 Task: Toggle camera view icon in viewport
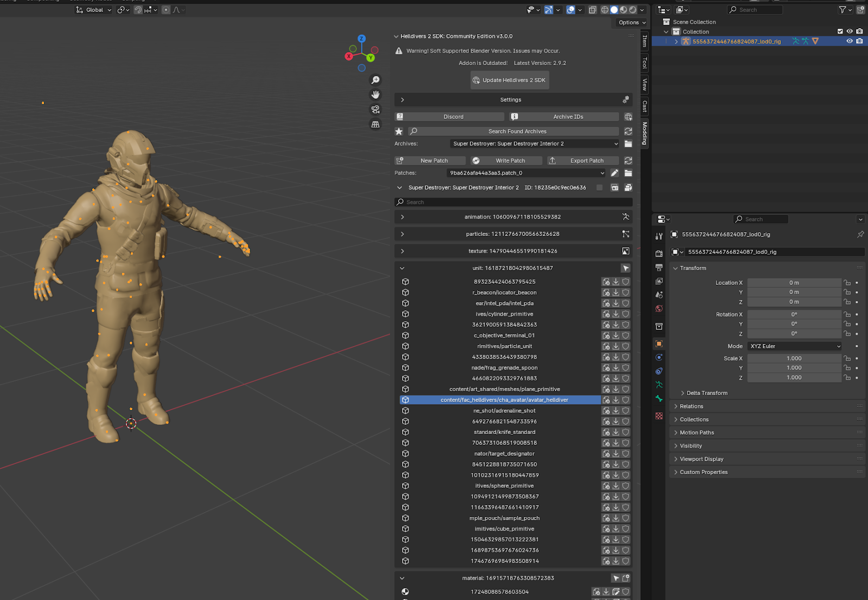pyautogui.click(x=375, y=110)
